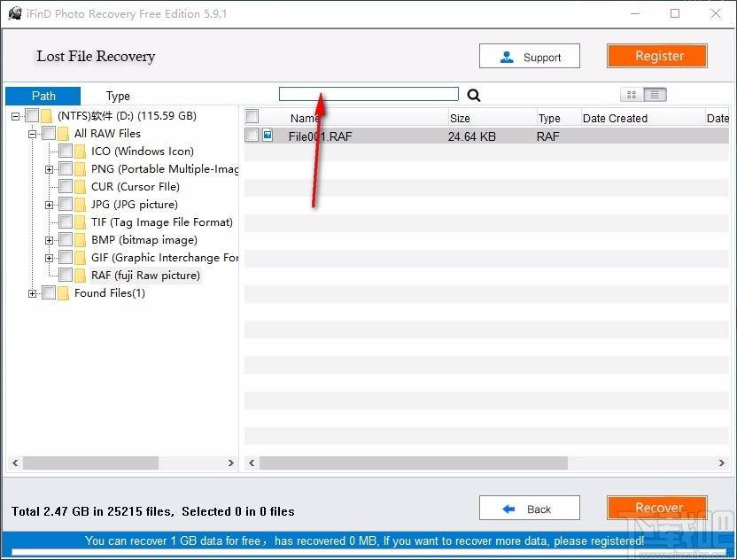This screenshot has width=737, height=560.
Task: Click the orange Recover button
Action: tap(657, 508)
